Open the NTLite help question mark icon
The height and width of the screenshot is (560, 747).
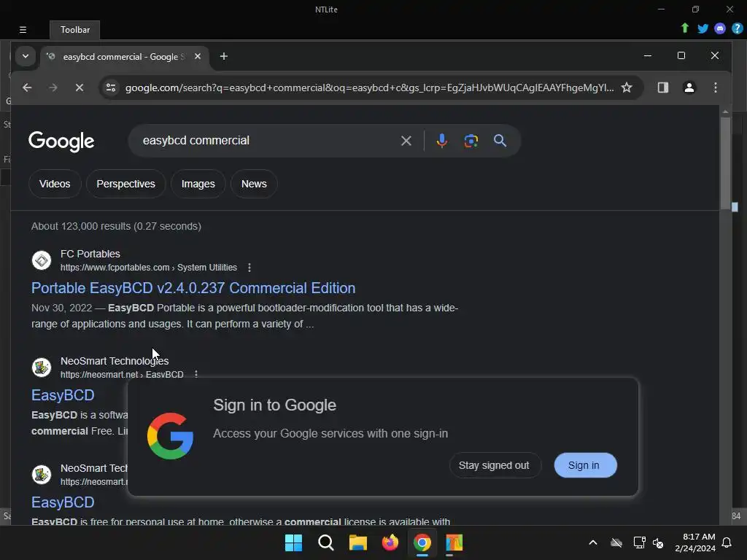click(x=737, y=28)
